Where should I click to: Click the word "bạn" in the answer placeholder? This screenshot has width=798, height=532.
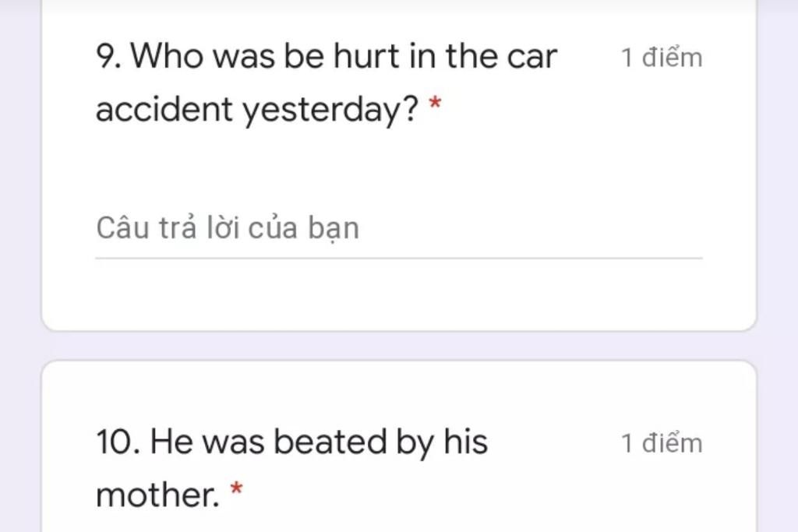point(334,229)
